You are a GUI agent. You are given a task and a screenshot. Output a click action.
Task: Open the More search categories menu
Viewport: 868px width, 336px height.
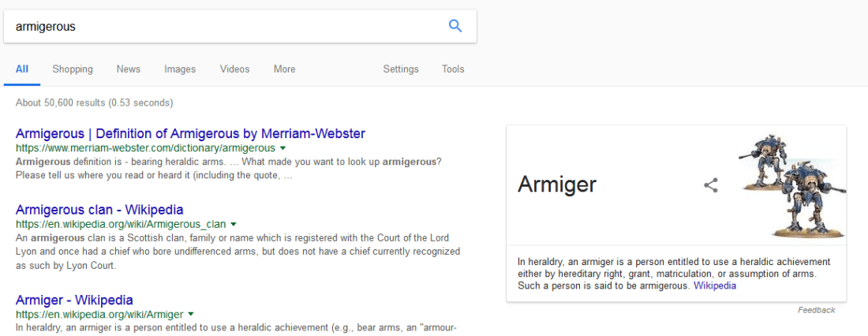(x=284, y=69)
